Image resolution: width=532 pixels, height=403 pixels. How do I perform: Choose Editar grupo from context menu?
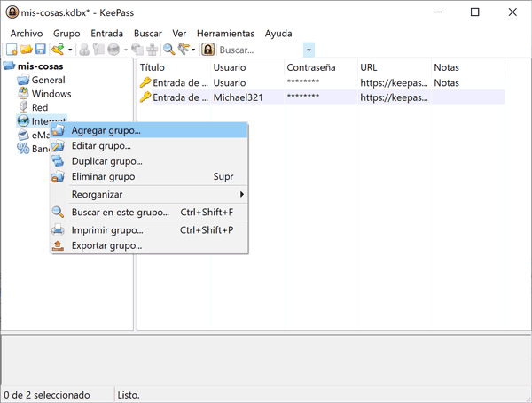pos(149,146)
